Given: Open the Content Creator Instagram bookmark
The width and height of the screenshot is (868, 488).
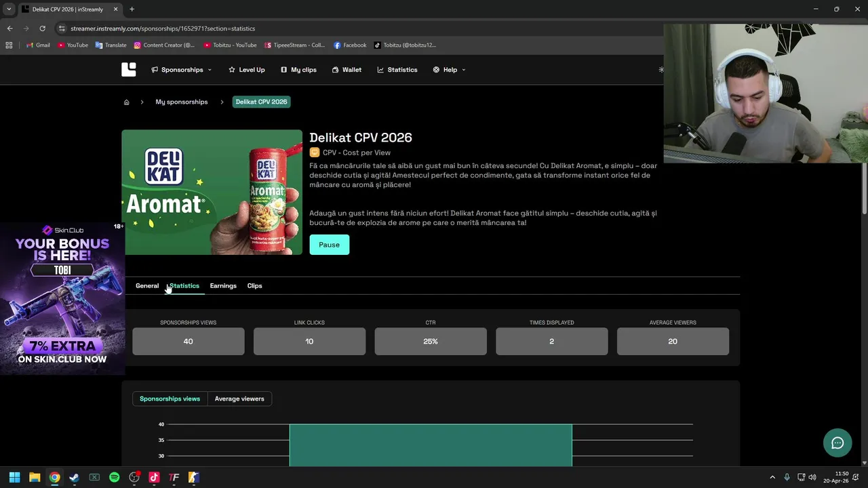Looking at the screenshot, I should pyautogui.click(x=164, y=45).
